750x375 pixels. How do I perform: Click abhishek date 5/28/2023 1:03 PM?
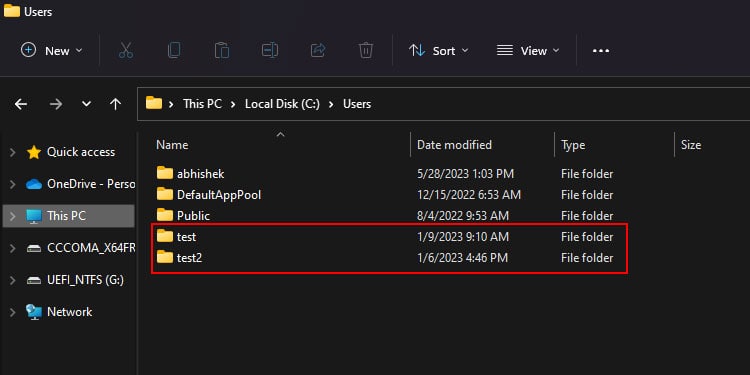(465, 174)
